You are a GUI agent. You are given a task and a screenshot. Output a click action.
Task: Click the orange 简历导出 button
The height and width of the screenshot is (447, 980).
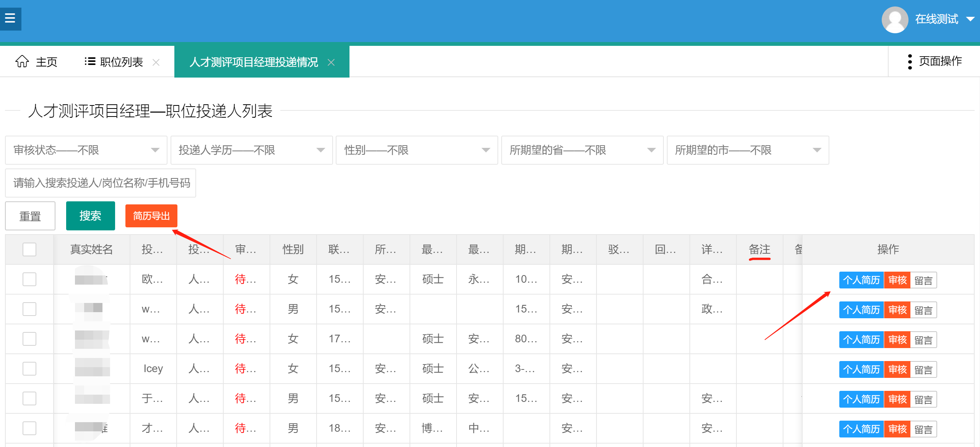pos(151,216)
